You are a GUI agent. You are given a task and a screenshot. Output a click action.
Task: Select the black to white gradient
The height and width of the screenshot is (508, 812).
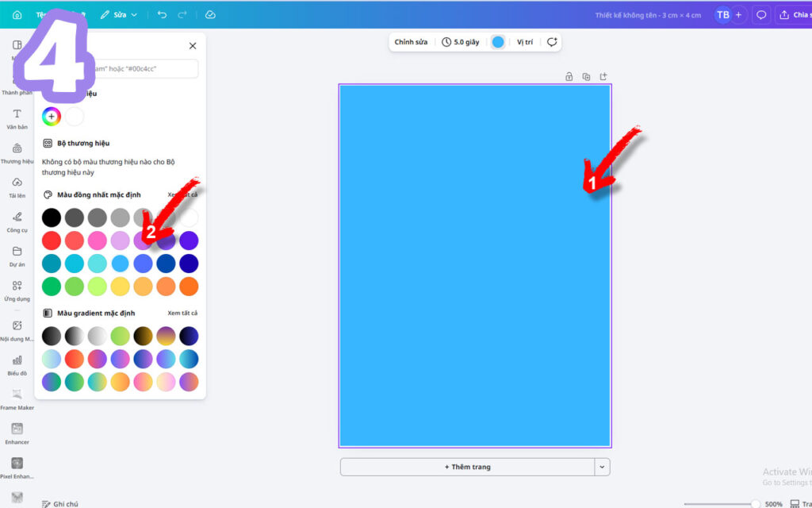(74, 336)
